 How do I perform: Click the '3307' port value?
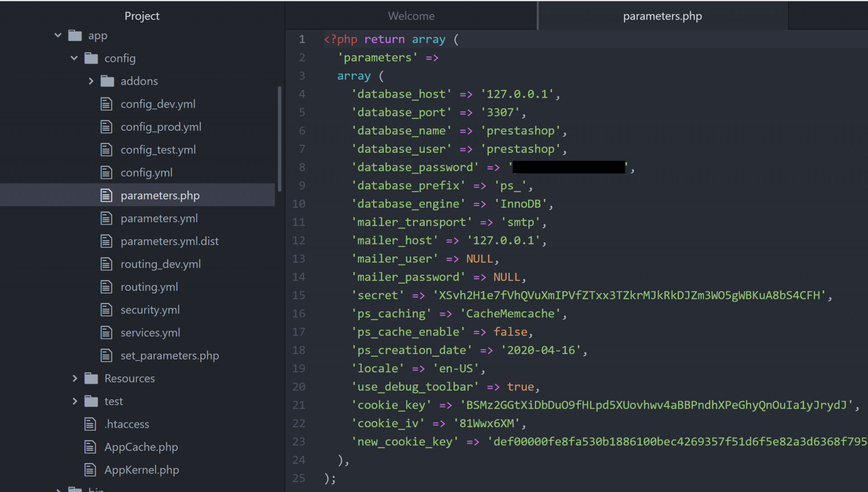pos(500,112)
